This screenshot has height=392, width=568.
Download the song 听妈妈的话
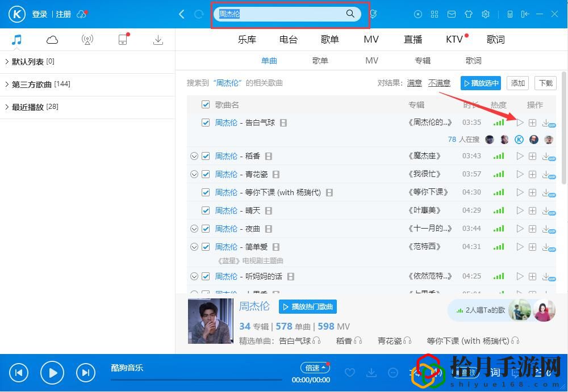pos(548,277)
